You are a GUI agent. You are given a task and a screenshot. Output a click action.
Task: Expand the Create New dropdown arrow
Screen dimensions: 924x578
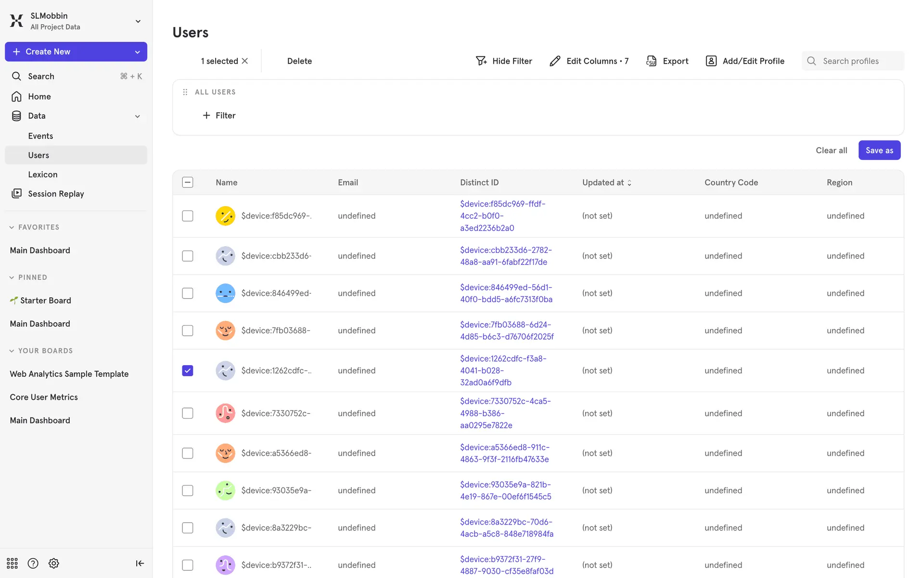click(x=137, y=52)
